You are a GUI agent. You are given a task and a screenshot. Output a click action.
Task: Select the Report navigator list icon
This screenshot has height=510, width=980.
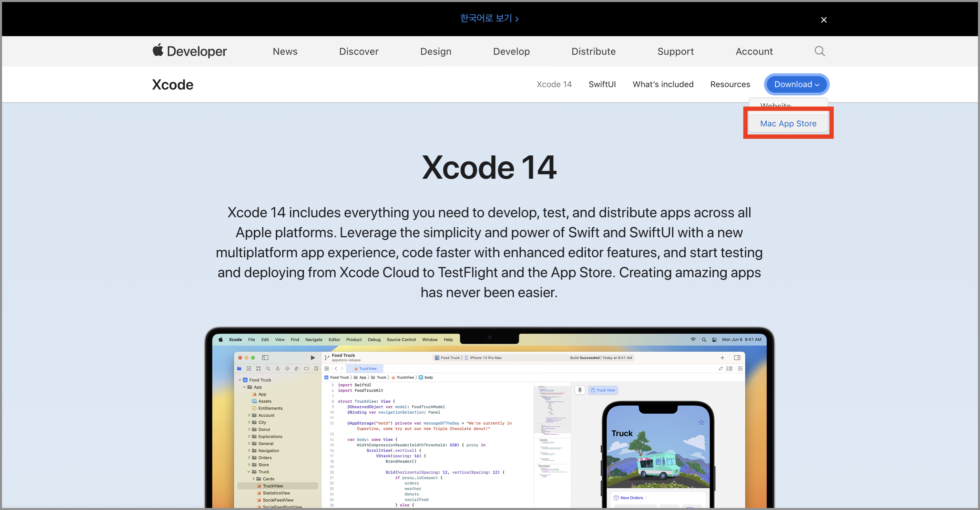coord(316,368)
